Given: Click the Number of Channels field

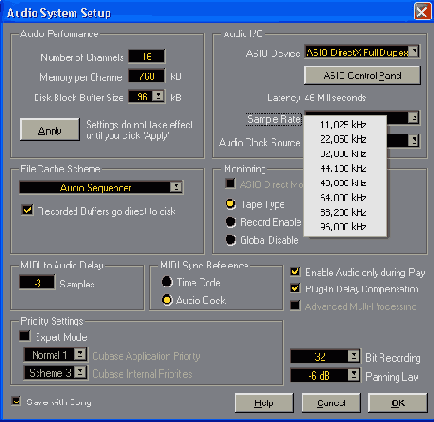Looking at the screenshot, I should point(147,57).
